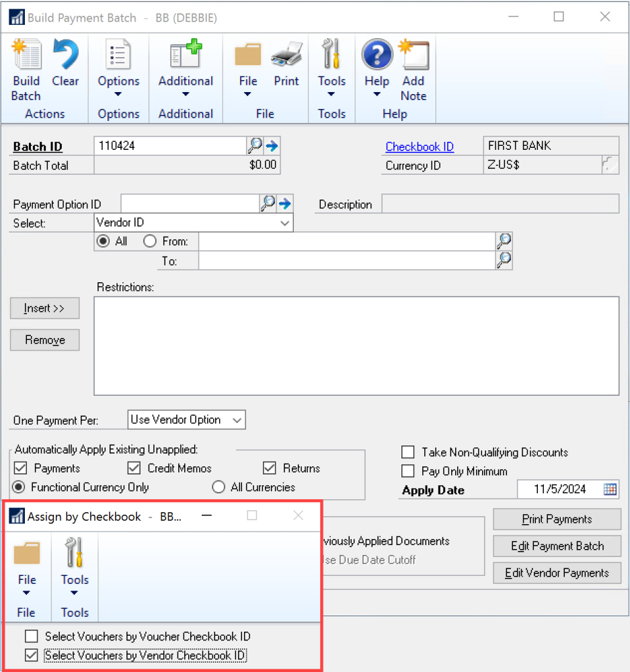The width and height of the screenshot is (630, 672).
Task: Click File folder icon in Assign by Checkbook
Action: click(x=27, y=553)
